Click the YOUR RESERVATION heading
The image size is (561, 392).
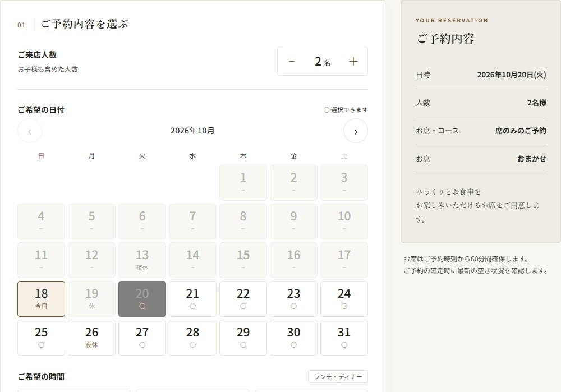coord(452,20)
